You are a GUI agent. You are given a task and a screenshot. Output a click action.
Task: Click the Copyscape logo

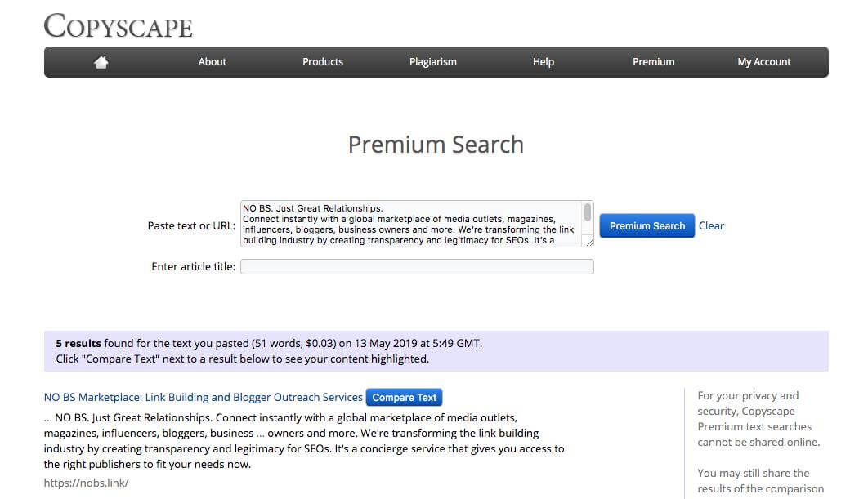coord(118,26)
